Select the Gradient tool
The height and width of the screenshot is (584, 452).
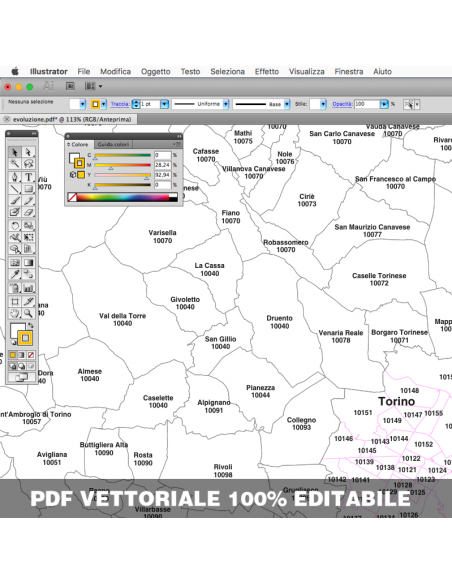point(28,263)
